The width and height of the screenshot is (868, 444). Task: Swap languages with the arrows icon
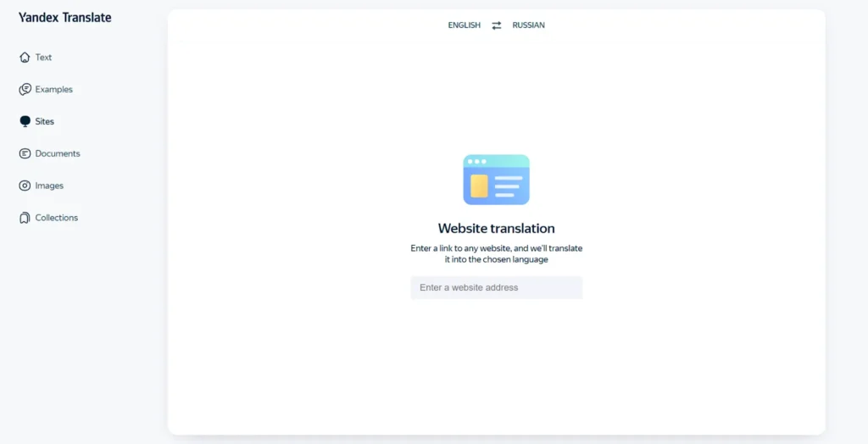point(497,25)
